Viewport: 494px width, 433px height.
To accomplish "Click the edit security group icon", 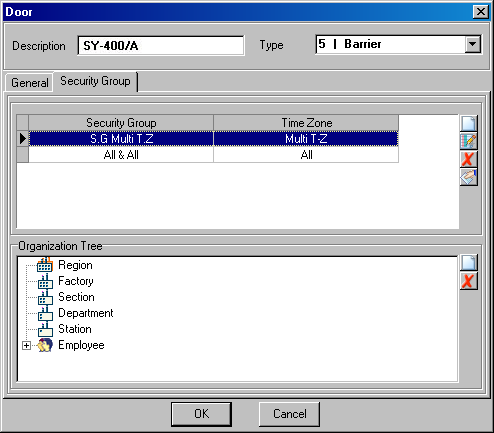I will pos(468,141).
